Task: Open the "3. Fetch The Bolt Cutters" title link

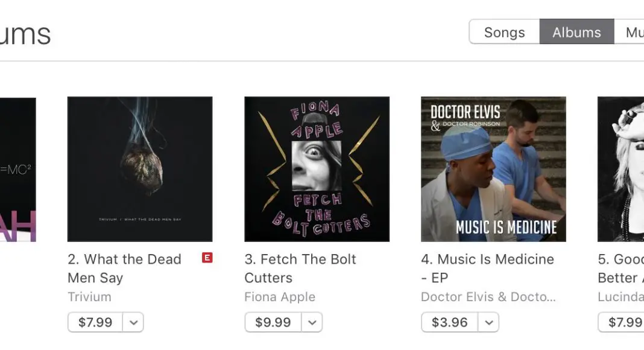Action: [300, 268]
